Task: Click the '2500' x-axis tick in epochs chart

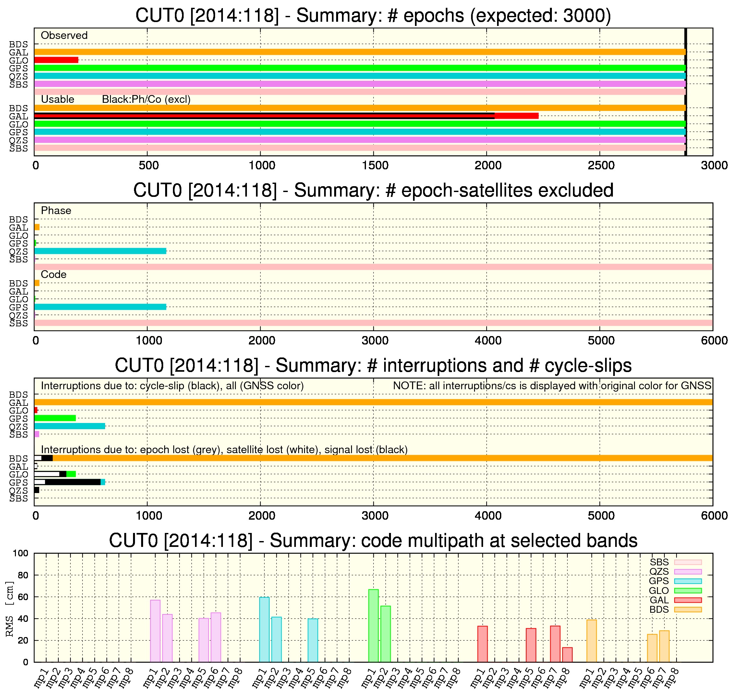Action: click(x=601, y=165)
